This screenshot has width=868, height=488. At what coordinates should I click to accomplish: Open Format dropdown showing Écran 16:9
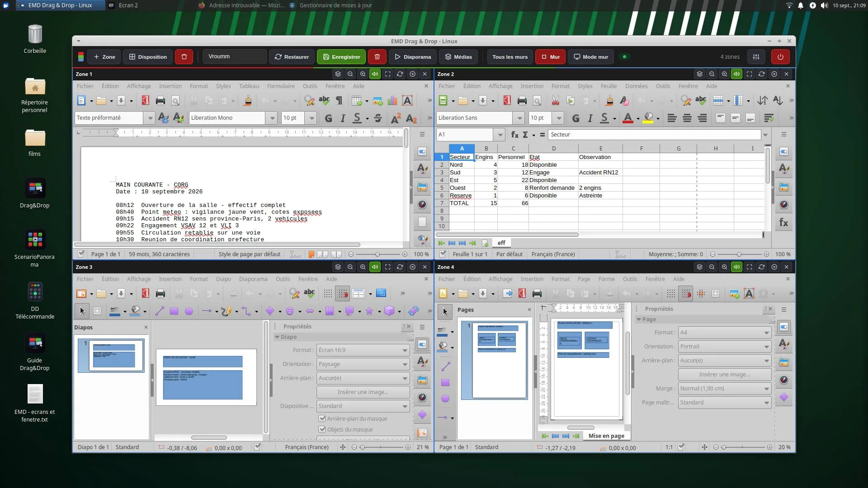click(x=363, y=350)
